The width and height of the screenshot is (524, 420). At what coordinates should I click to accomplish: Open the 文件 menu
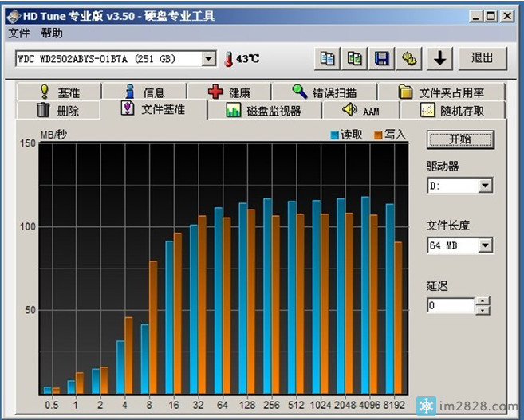18,33
